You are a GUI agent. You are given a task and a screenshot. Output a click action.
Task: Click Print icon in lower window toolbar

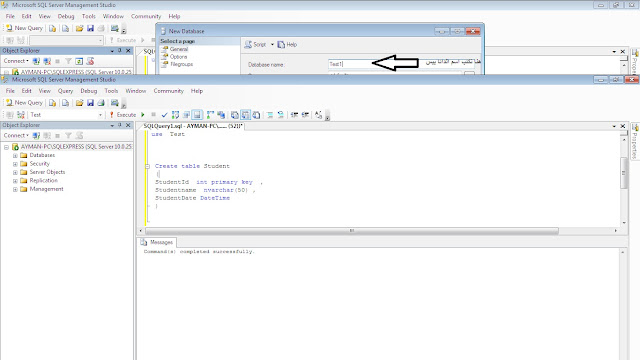[101, 103]
